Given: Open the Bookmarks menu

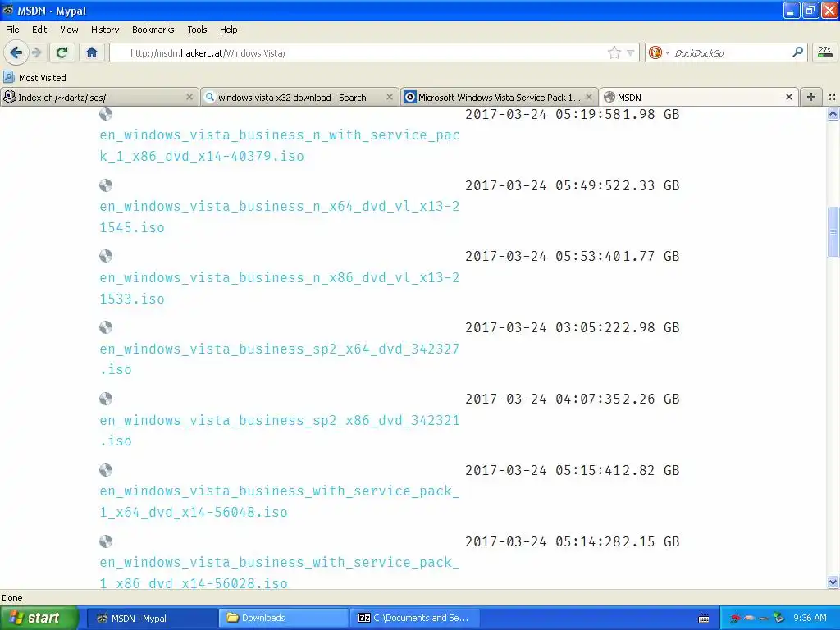Looking at the screenshot, I should (x=153, y=30).
